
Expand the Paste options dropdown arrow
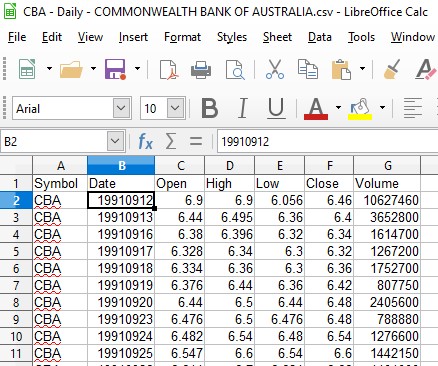coord(362,69)
